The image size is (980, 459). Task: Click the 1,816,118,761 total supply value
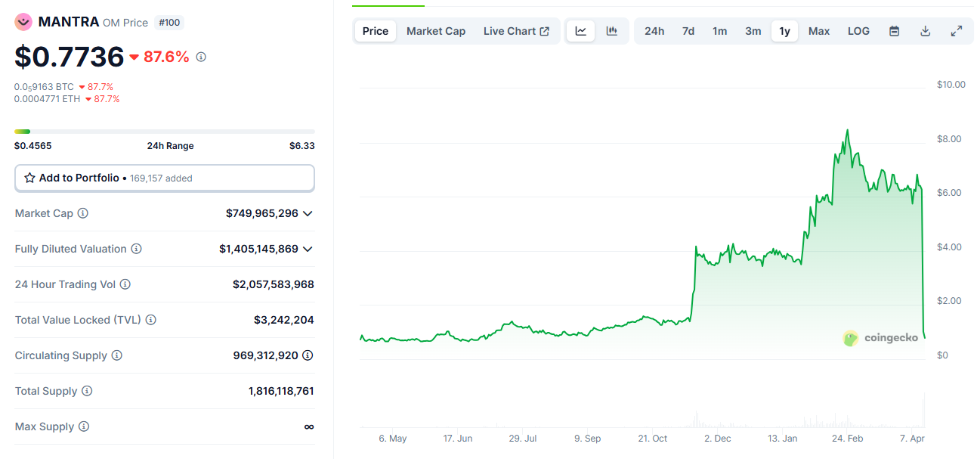(281, 391)
